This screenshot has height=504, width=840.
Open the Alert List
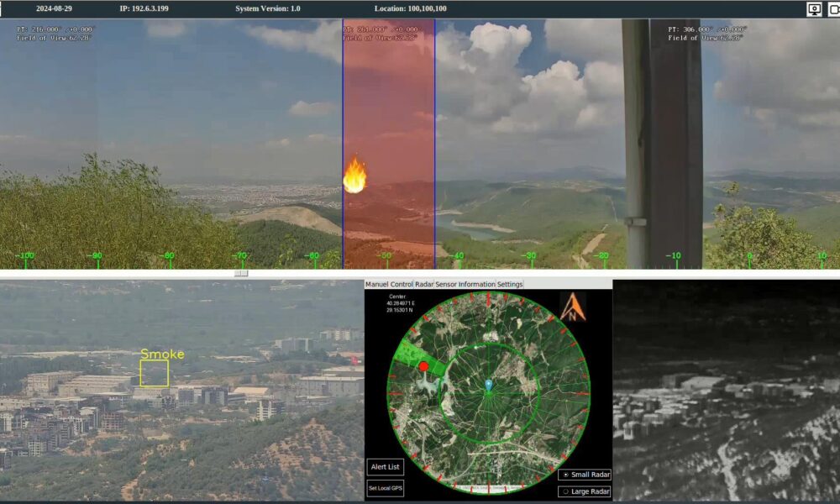385,467
